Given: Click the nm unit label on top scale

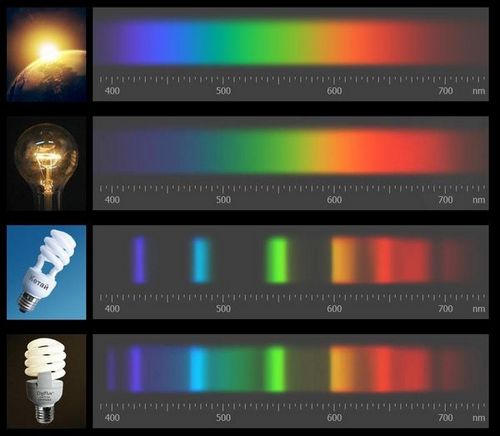Looking at the screenshot, I should tap(479, 91).
